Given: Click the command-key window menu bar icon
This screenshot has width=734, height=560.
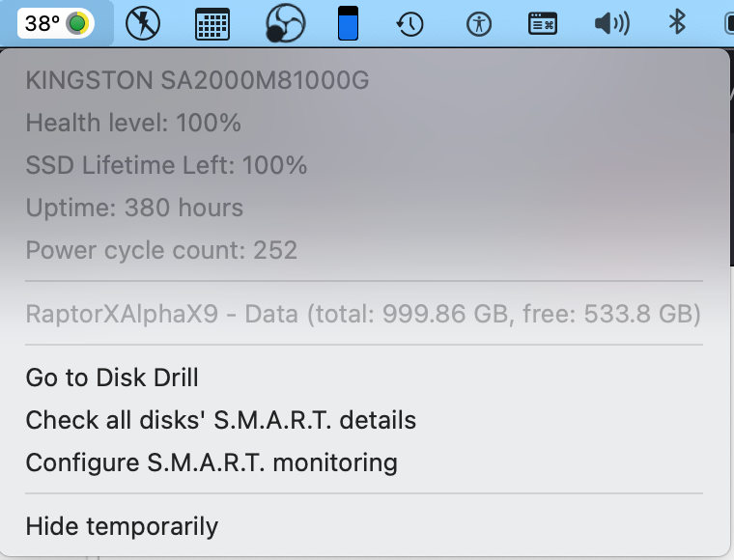Looking at the screenshot, I should point(543,23).
